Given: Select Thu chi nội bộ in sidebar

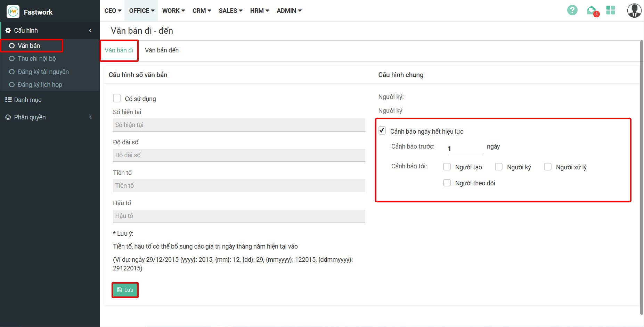Looking at the screenshot, I should click(37, 59).
